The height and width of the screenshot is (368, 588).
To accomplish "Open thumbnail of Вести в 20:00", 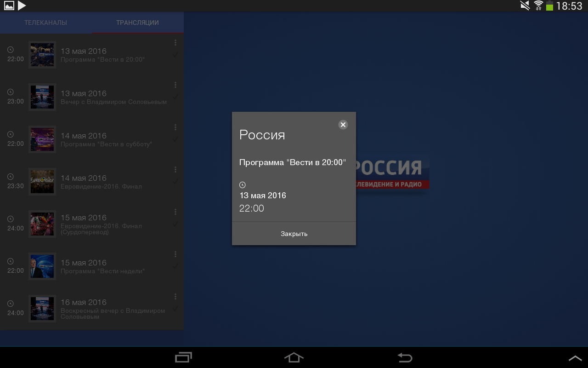I will click(x=42, y=55).
